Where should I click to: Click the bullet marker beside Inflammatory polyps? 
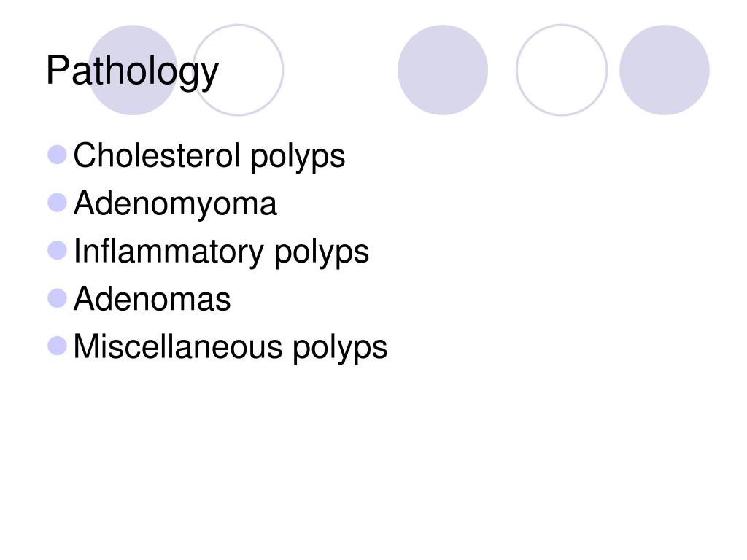coord(57,250)
